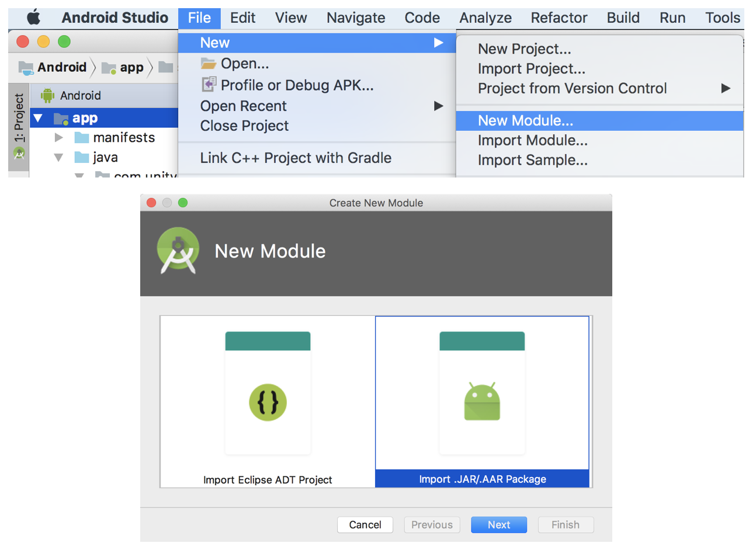Click the green zoom button of Android Studio window
This screenshot has width=756, height=550.
click(64, 41)
